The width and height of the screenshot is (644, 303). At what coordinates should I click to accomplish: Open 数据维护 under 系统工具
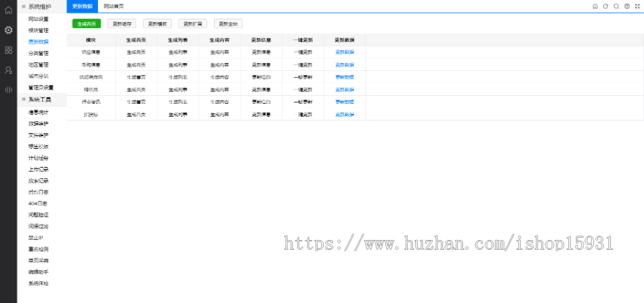coord(39,124)
